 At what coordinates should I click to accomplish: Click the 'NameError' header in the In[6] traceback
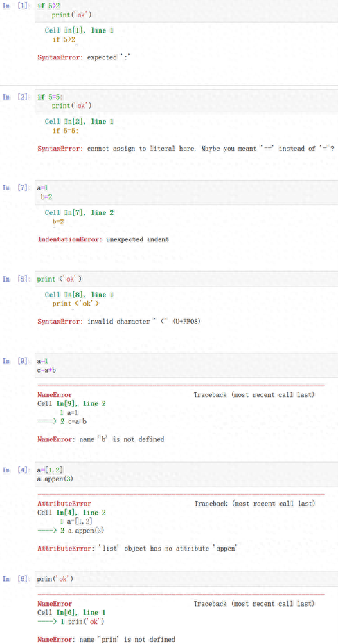click(55, 604)
